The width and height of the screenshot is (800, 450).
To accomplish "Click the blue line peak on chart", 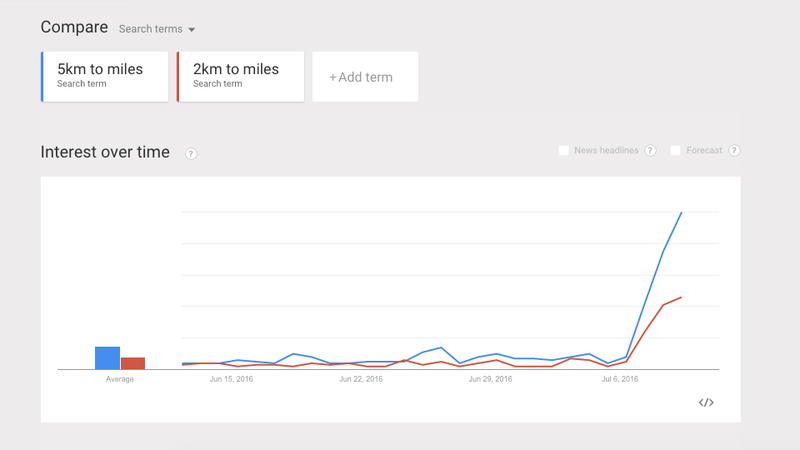I will 682,212.
